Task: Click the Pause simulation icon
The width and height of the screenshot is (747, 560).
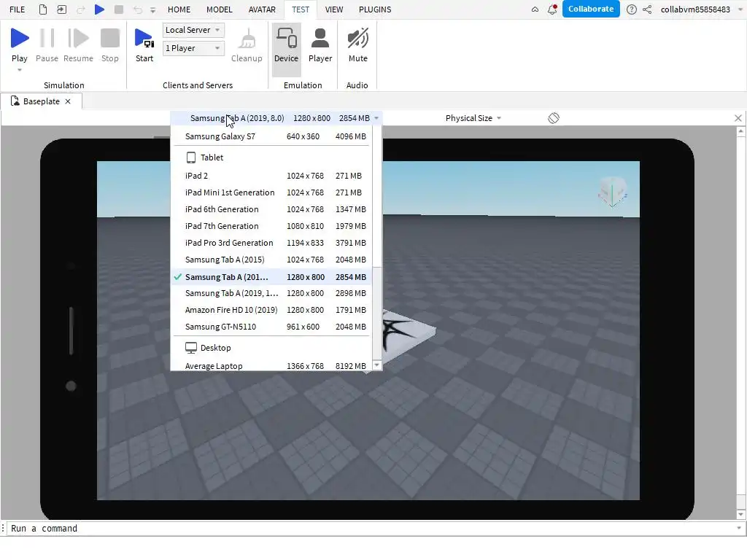Action: pos(47,45)
